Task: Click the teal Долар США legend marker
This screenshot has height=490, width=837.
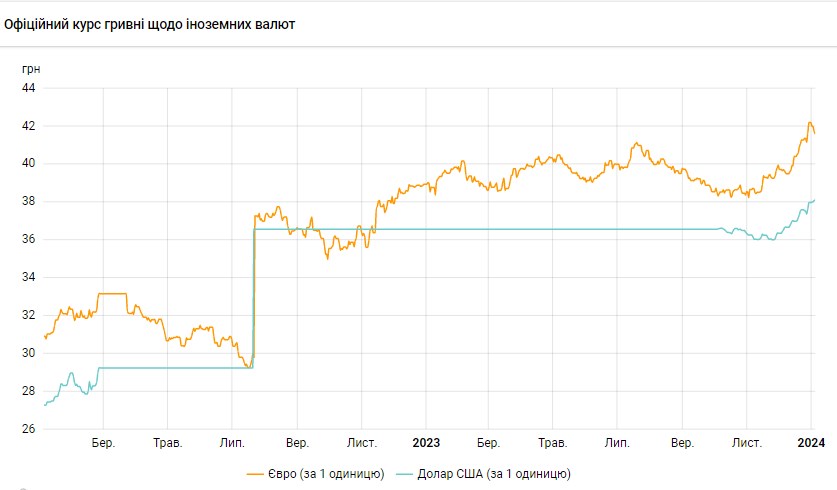Action: coord(405,473)
